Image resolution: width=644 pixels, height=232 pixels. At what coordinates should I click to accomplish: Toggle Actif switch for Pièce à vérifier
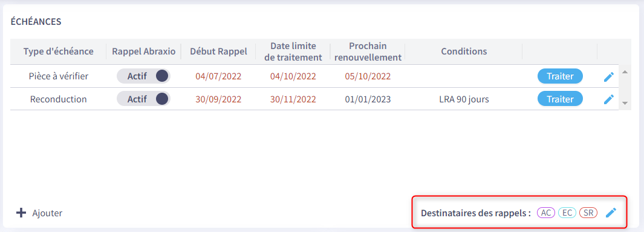143,76
